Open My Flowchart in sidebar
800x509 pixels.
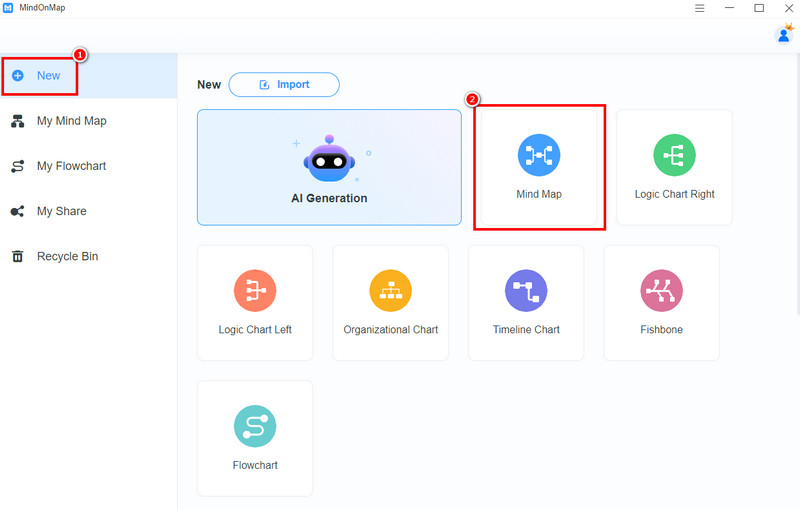tap(71, 166)
